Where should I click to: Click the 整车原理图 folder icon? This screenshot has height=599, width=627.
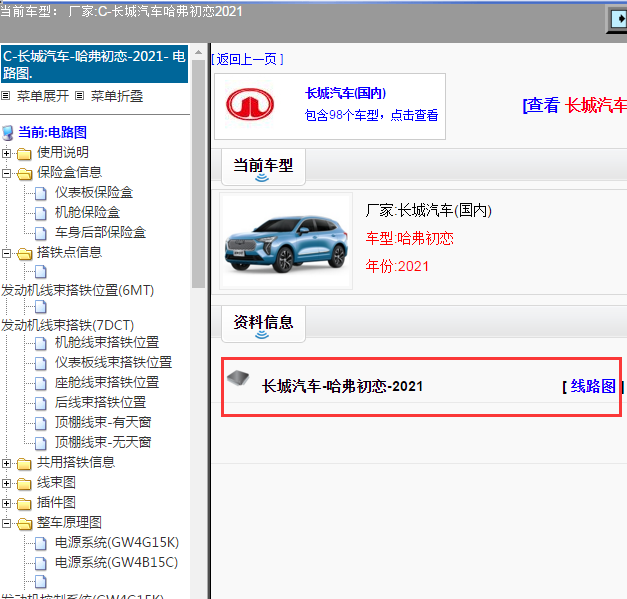click(x=24, y=524)
